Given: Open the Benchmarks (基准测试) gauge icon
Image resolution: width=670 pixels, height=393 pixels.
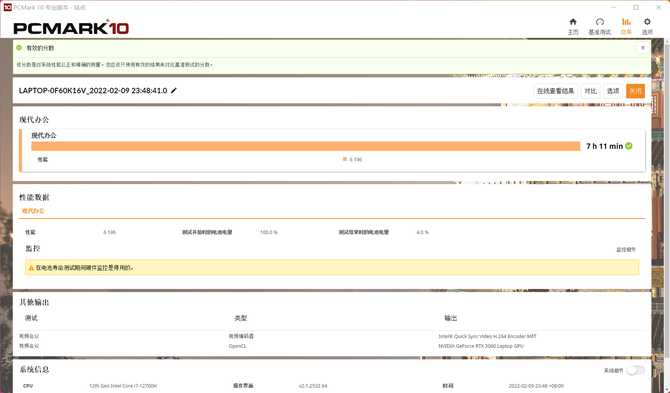Looking at the screenshot, I should point(599,22).
